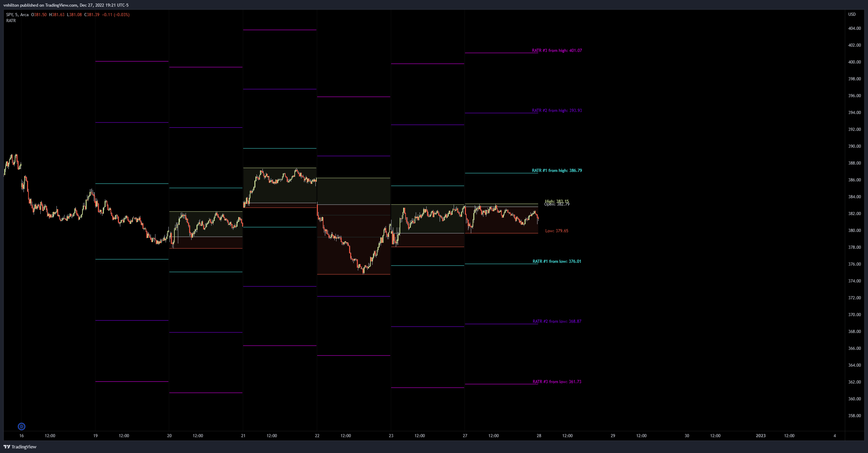This screenshot has width=868, height=453.
Task: Click the low value L381.08
Action: coord(74,15)
